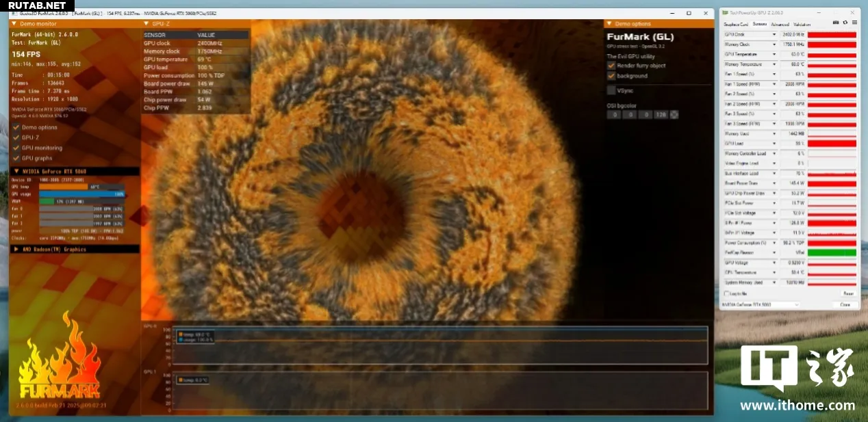Toggle the background checkbox in Demo options
The image size is (868, 422).
pyautogui.click(x=611, y=76)
